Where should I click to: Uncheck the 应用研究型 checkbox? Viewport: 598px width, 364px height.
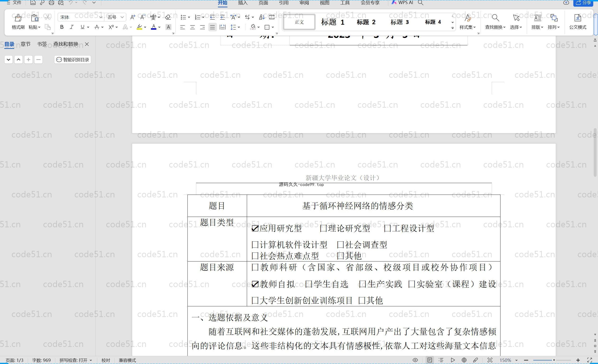point(255,228)
